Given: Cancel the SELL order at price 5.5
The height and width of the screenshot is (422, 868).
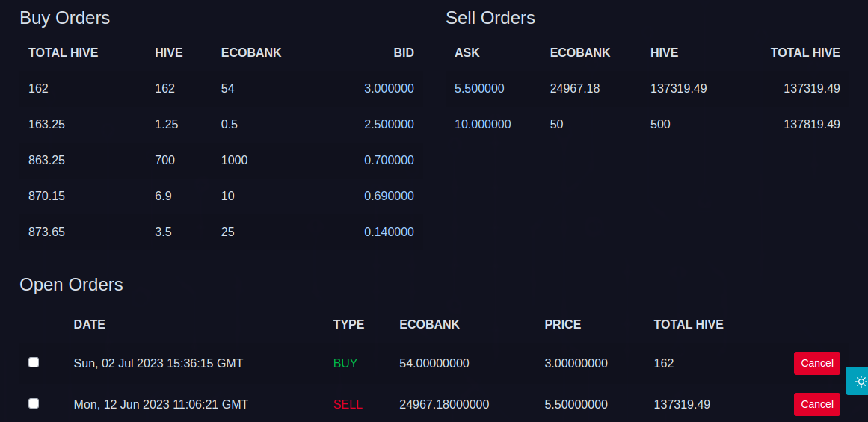Looking at the screenshot, I should 816,404.
